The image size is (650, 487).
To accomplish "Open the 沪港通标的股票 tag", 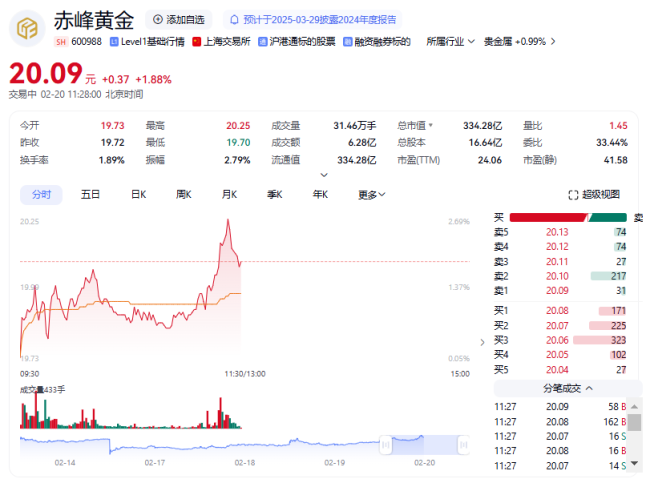I will (296, 41).
